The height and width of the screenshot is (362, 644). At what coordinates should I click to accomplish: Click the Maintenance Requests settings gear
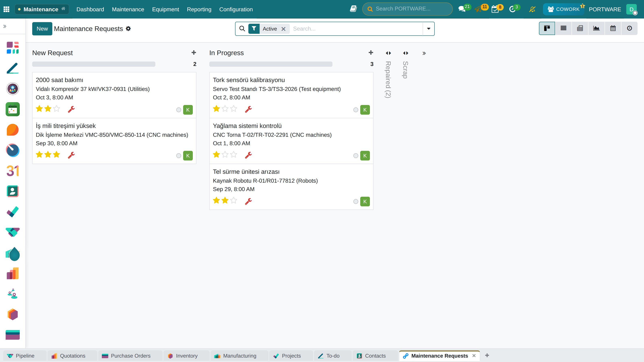click(x=128, y=29)
